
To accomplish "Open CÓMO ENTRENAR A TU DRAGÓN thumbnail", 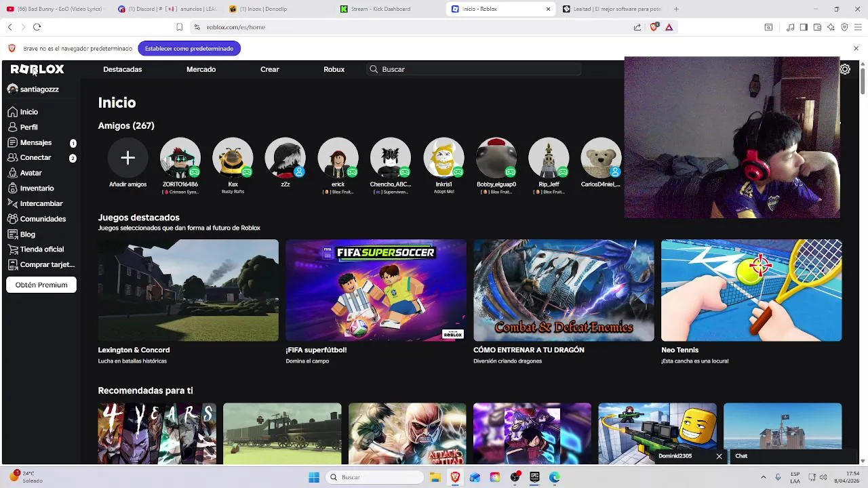I will click(x=564, y=290).
